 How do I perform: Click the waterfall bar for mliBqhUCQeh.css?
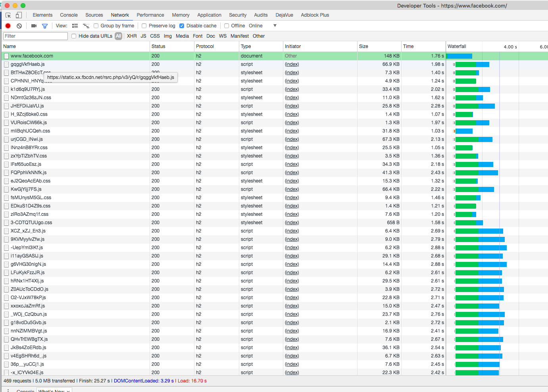(x=463, y=131)
